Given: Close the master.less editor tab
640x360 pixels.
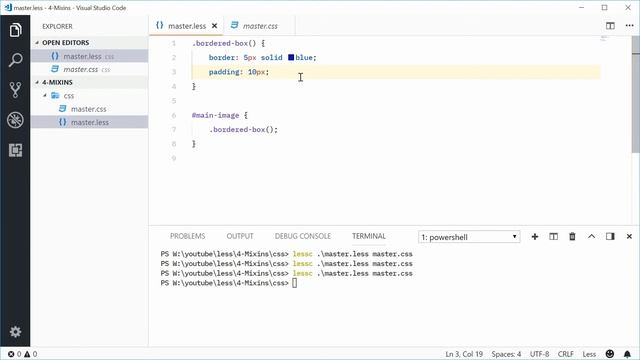Looking at the screenshot, I should [214, 26].
